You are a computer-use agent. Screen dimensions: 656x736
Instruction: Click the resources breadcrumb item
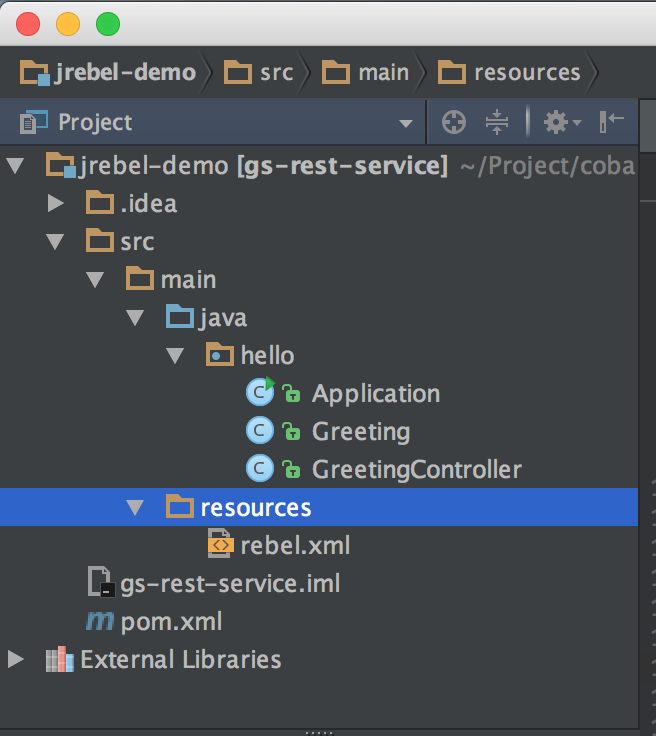526,73
